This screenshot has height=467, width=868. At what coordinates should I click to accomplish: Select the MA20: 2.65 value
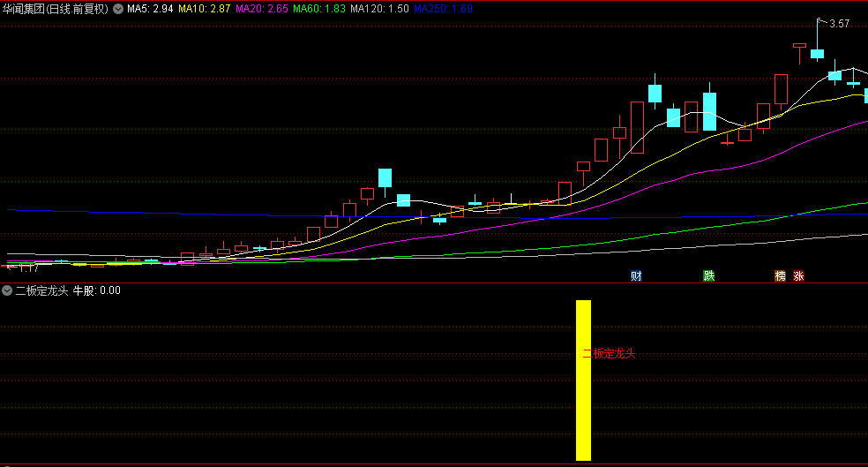(x=262, y=9)
